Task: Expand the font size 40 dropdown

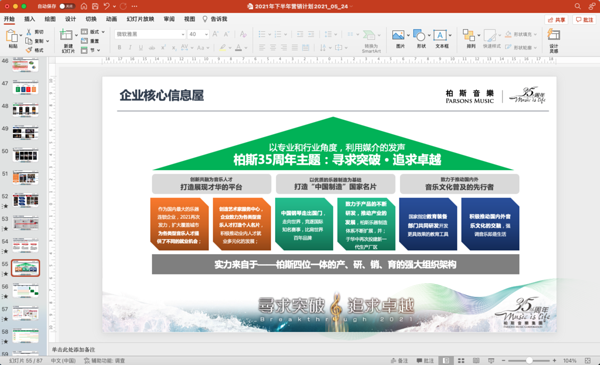Action: pos(206,34)
